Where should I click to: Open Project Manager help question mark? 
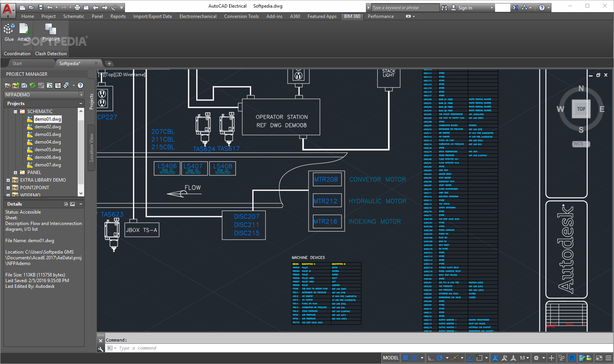coord(80,85)
